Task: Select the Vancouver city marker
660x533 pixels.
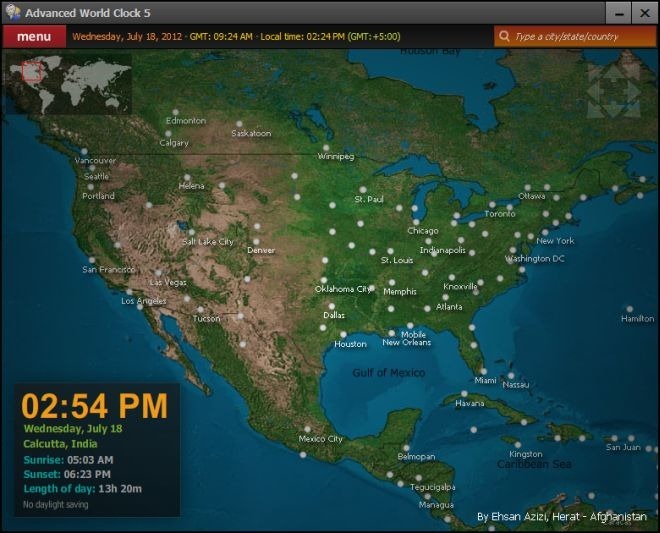Action: 84,151
